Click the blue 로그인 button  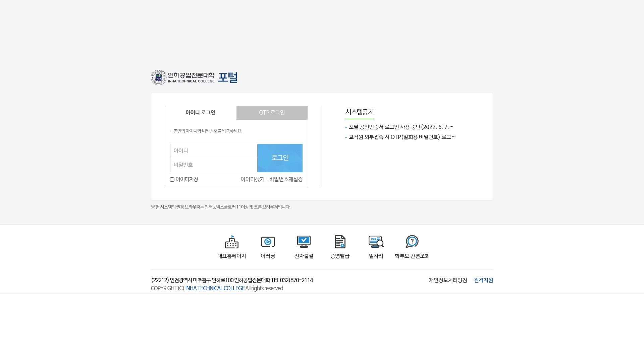point(280,158)
